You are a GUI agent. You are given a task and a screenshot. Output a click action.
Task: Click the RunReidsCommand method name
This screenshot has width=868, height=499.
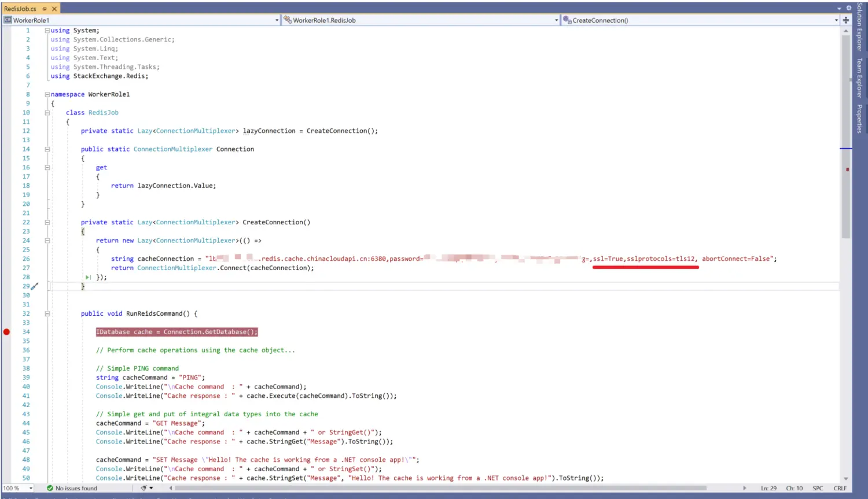click(154, 314)
